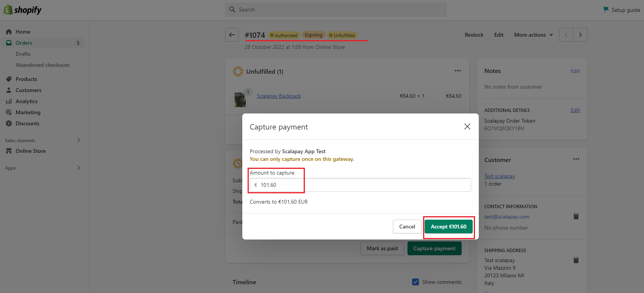Click the Unfulfilled status circle icon

238,71
